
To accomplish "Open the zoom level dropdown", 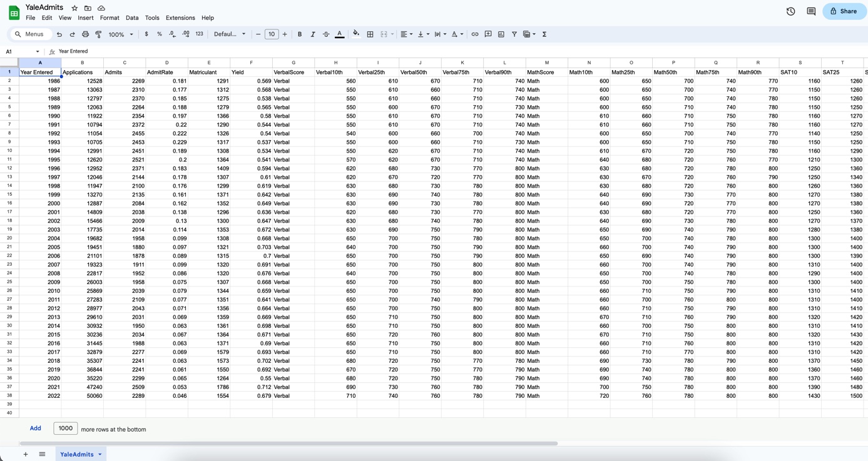I will coord(119,34).
